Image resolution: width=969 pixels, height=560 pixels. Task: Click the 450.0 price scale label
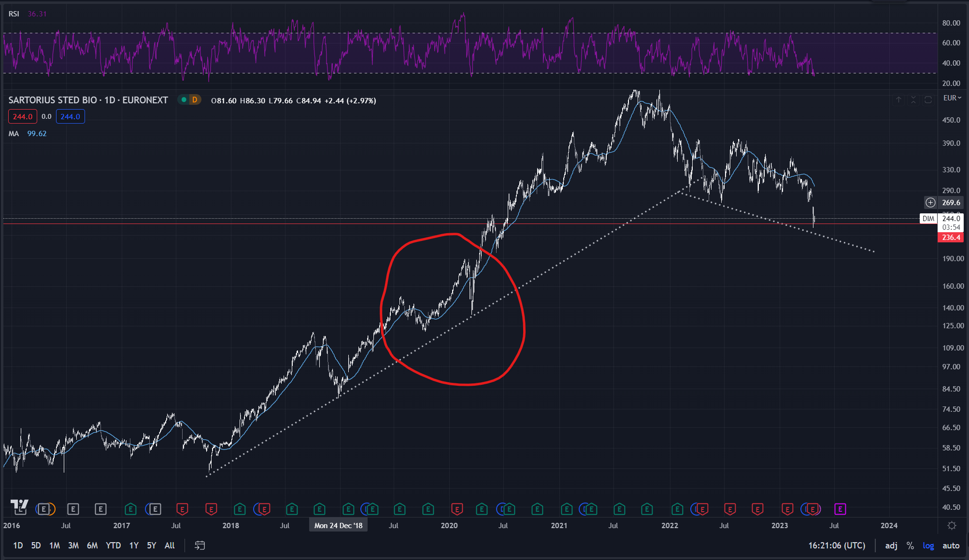(951, 120)
